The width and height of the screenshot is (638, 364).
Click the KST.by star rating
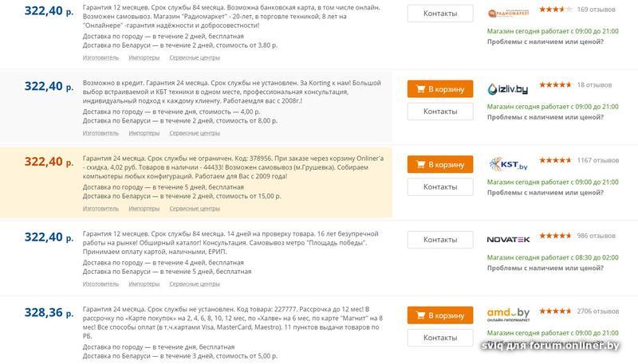555,160
